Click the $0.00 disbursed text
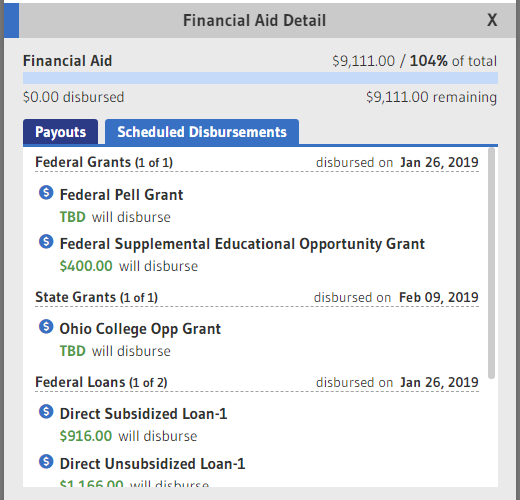 coord(73,97)
